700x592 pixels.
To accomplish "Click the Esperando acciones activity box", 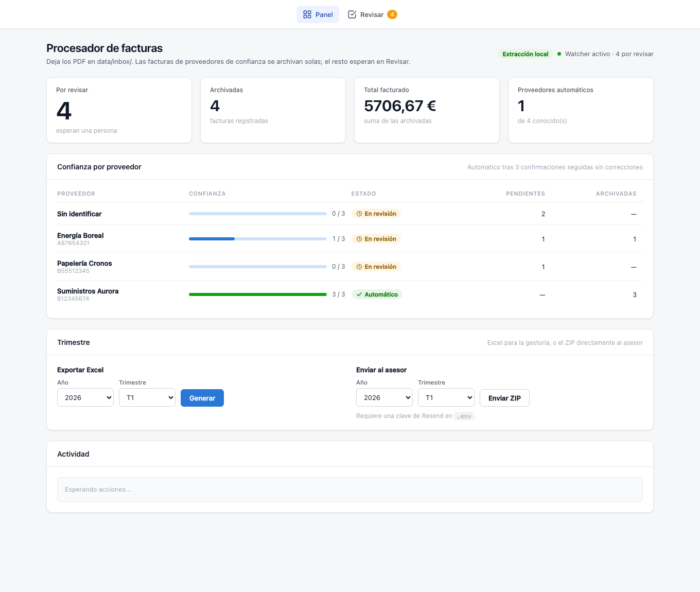I will [350, 490].
